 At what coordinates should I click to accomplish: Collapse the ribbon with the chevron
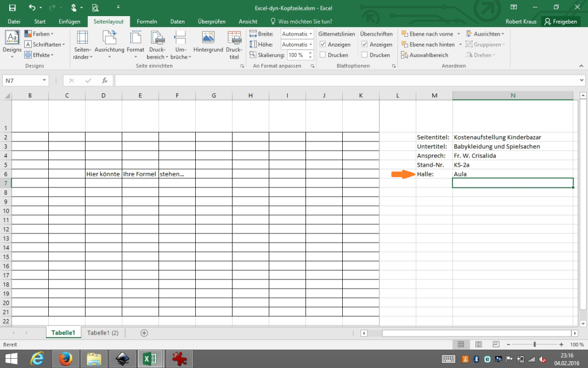(x=581, y=66)
